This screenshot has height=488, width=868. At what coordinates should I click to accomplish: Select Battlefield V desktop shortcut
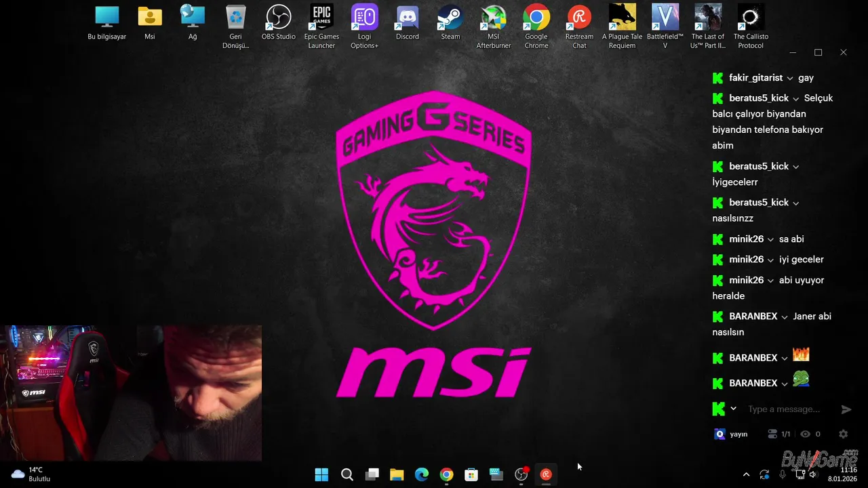click(665, 27)
